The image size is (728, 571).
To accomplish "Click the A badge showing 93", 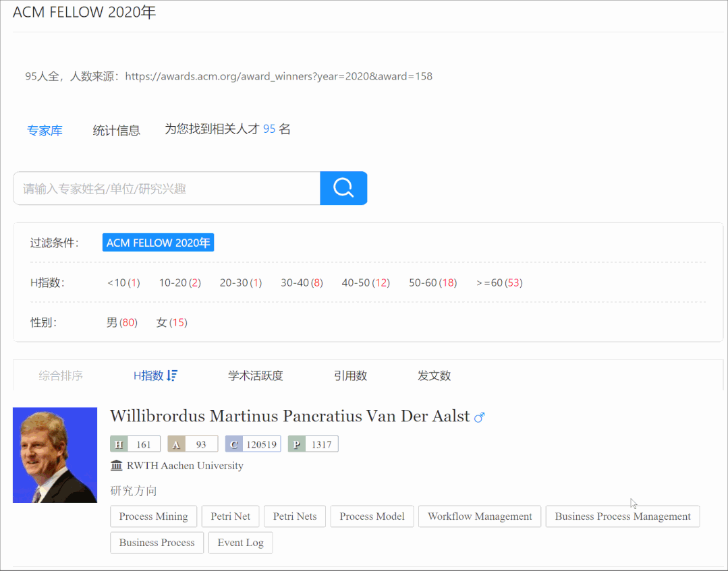I will pos(193,444).
